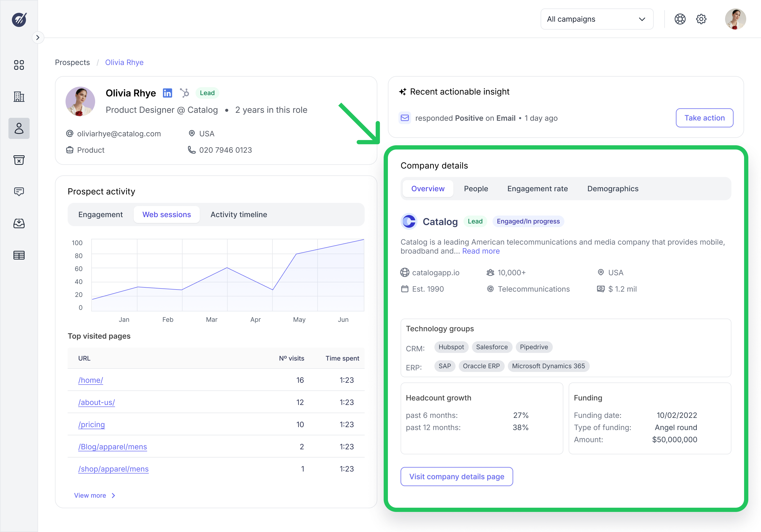This screenshot has height=532, width=761.
Task: Expand the All campaigns dropdown
Action: click(x=597, y=19)
